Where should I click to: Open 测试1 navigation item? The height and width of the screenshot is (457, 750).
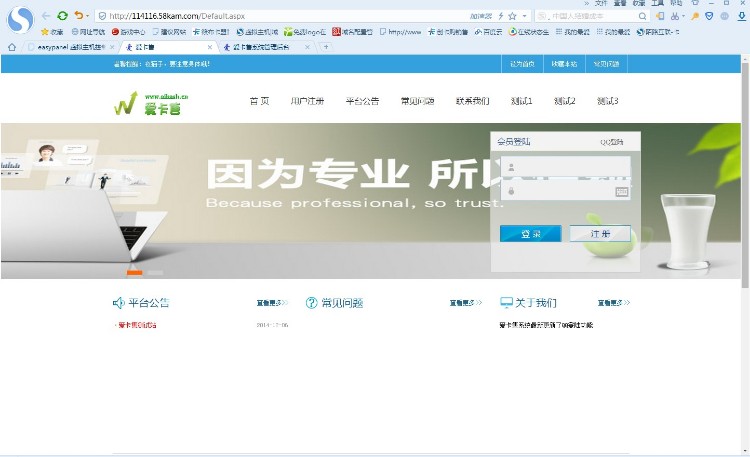tap(521, 101)
